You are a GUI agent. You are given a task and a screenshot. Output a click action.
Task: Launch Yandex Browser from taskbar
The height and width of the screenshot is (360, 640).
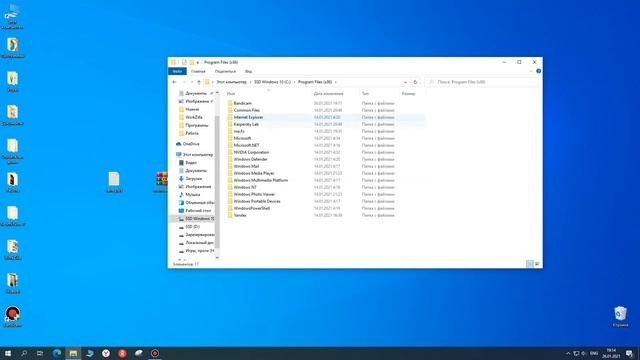(x=106, y=353)
